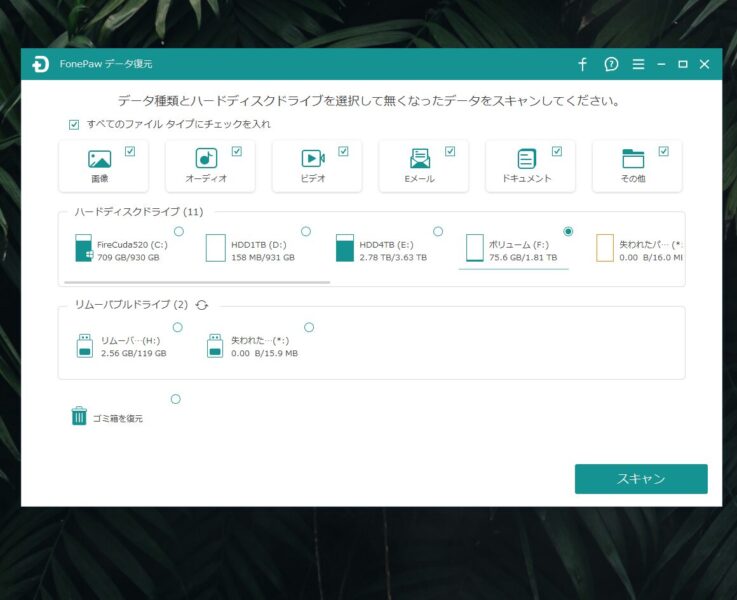Uncheck the ビデオ file type checkbox
The width and height of the screenshot is (737, 600).
tap(344, 151)
